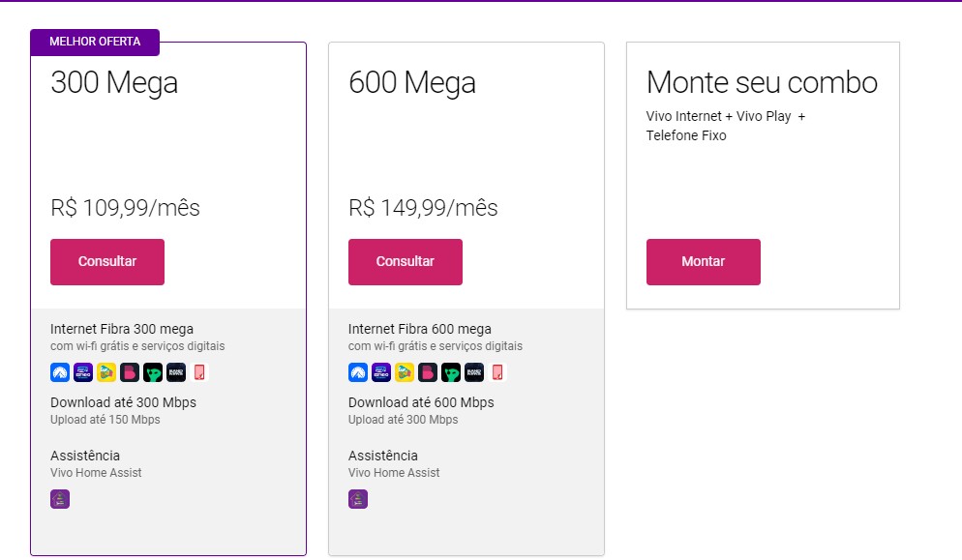The width and height of the screenshot is (962, 560).
Task: Click the red phone icon in 600 Mega plan
Action: coord(497,372)
